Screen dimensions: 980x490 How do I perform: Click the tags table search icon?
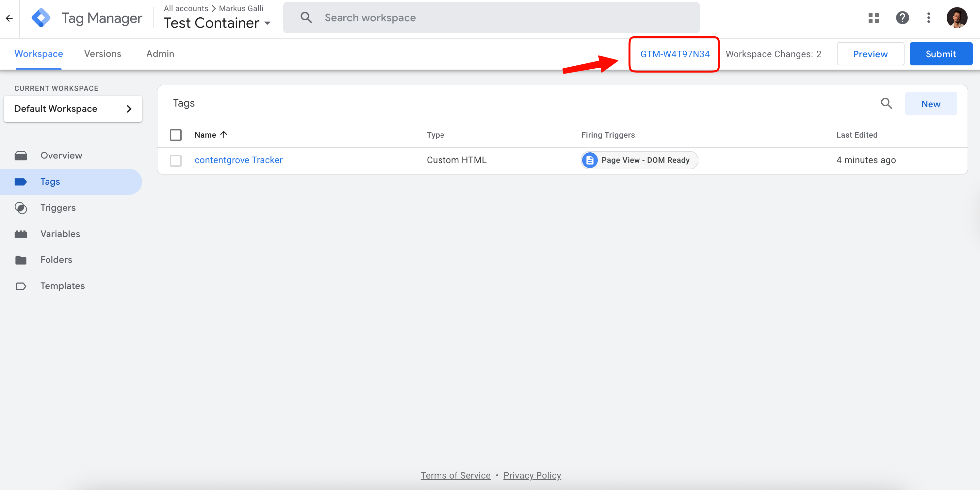(x=886, y=104)
